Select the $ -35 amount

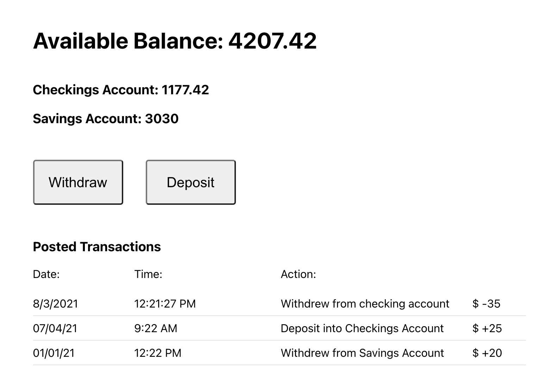tap(486, 304)
